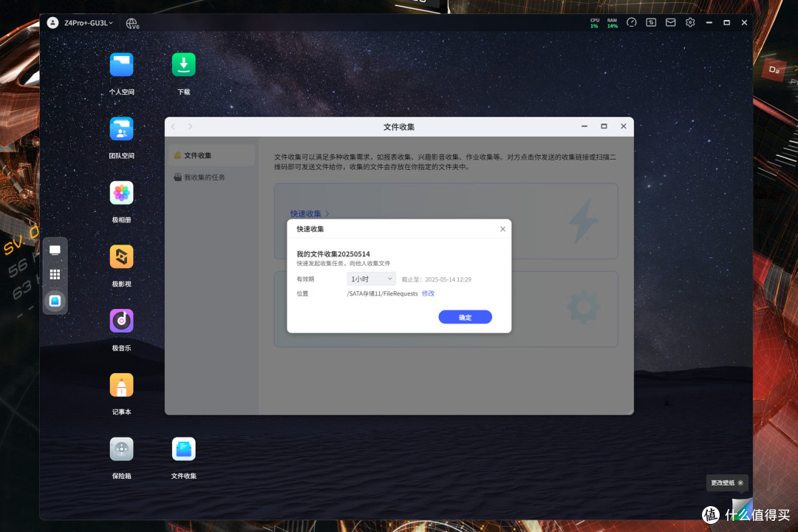Viewport: 798px width, 532px height.
Task: View RAM usage indicator
Action: pyautogui.click(x=612, y=23)
